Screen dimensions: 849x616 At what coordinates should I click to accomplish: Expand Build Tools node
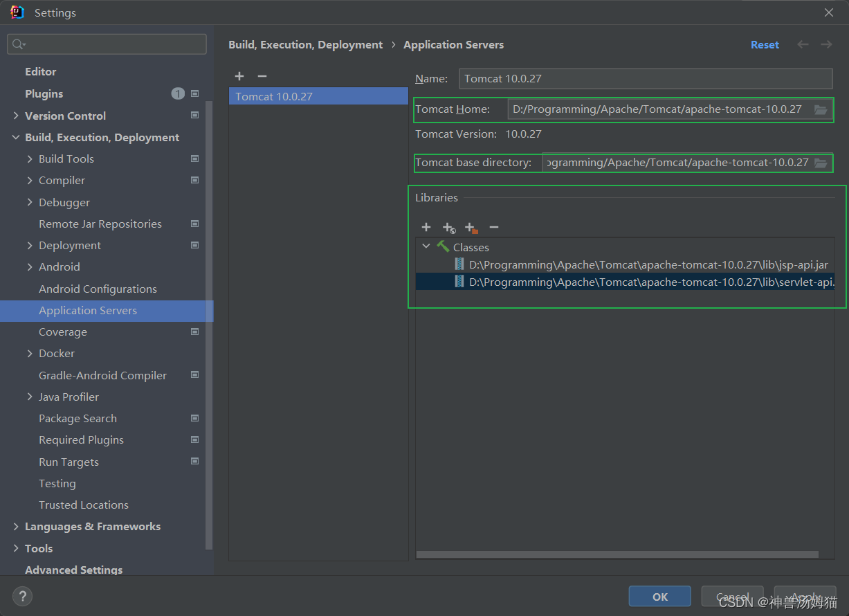[x=30, y=158]
